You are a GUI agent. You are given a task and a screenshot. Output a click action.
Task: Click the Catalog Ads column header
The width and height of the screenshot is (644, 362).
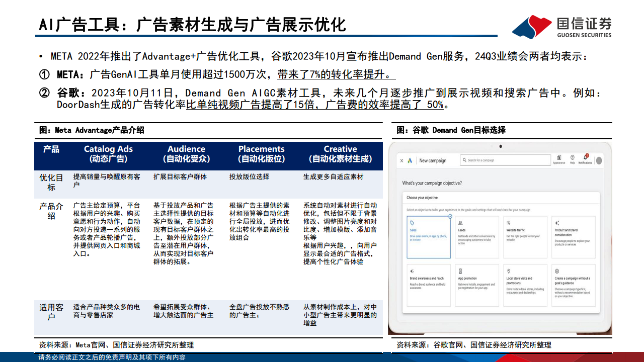pyautogui.click(x=108, y=154)
